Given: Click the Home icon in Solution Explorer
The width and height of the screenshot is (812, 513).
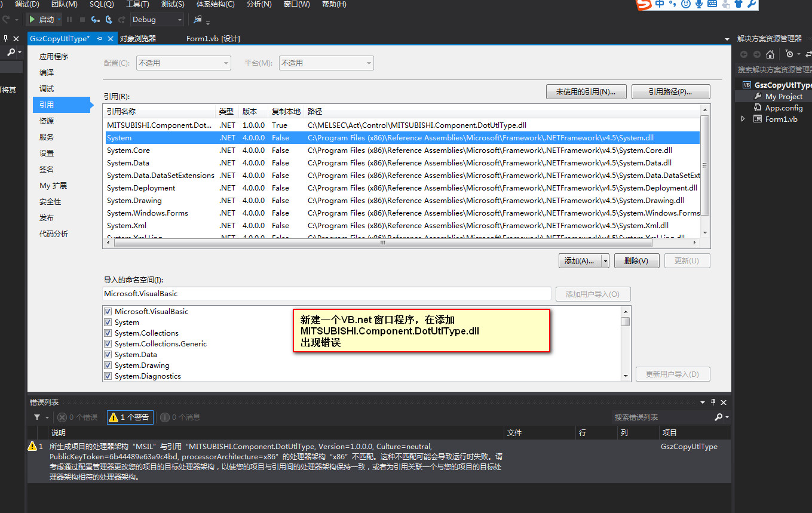Looking at the screenshot, I should [x=770, y=54].
